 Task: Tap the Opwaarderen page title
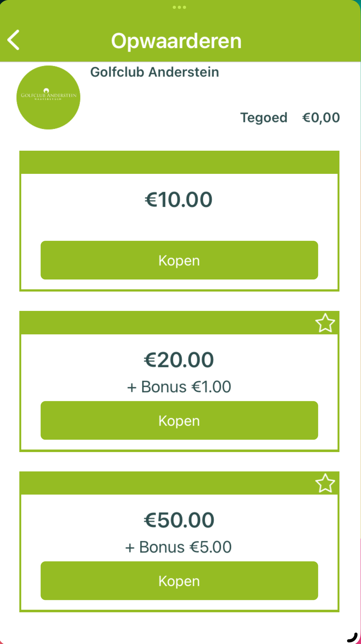point(176,41)
